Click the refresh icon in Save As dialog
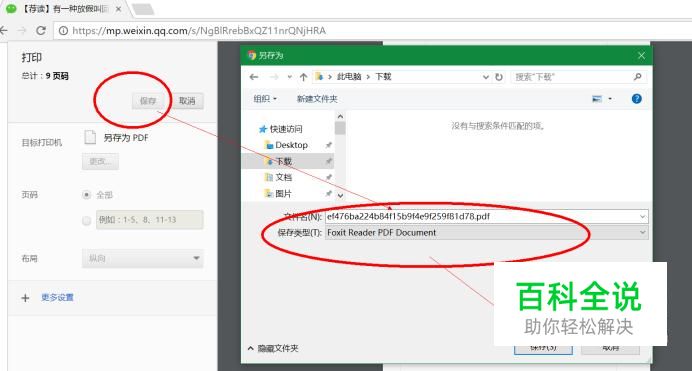 click(x=499, y=77)
